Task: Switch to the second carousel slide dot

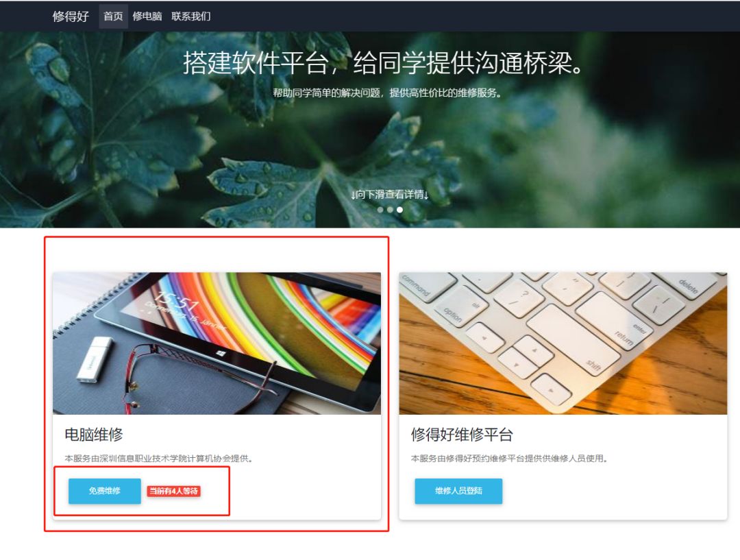Action: (x=390, y=210)
